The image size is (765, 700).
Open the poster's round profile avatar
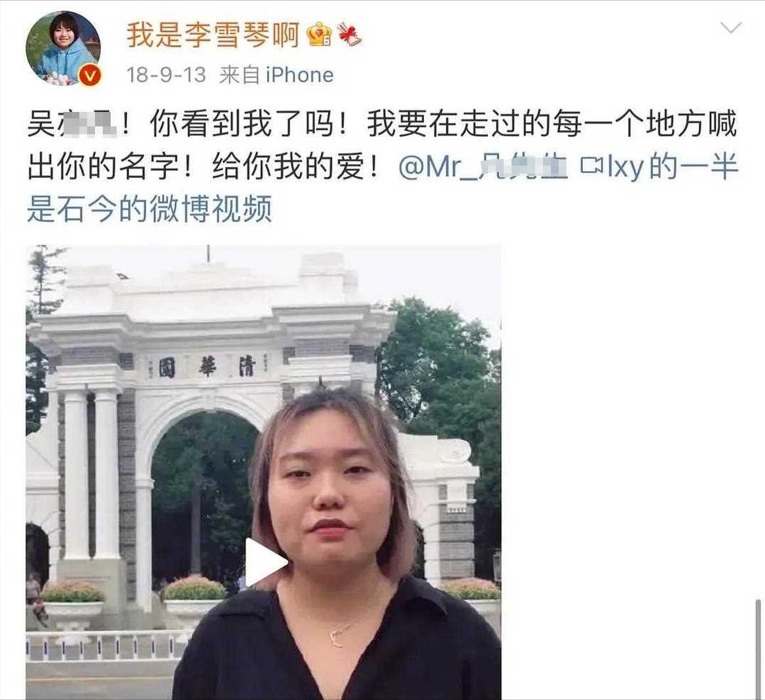64,48
